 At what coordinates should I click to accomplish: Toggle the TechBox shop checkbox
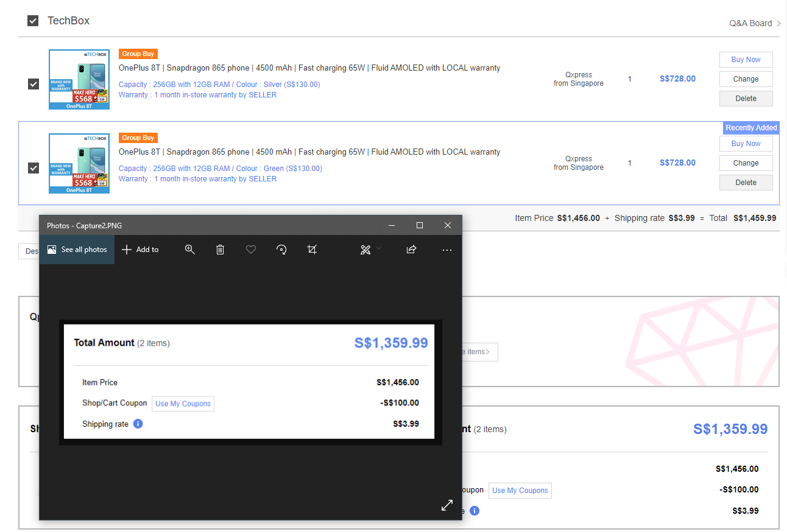tap(33, 21)
